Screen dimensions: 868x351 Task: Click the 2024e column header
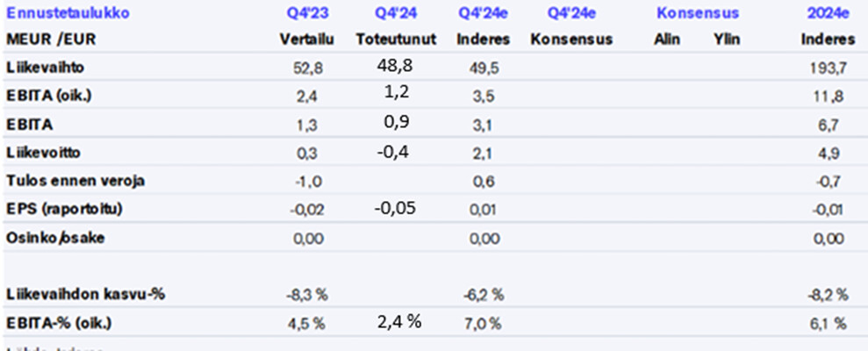[x=828, y=13]
